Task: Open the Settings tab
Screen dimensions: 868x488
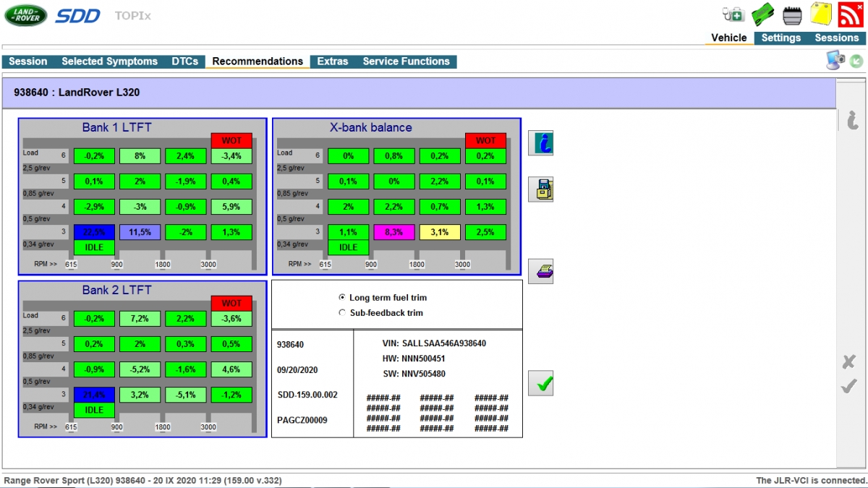Action: coord(780,38)
